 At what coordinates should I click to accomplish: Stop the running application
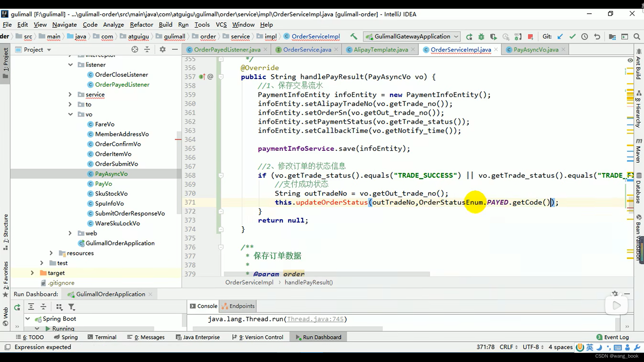530,37
